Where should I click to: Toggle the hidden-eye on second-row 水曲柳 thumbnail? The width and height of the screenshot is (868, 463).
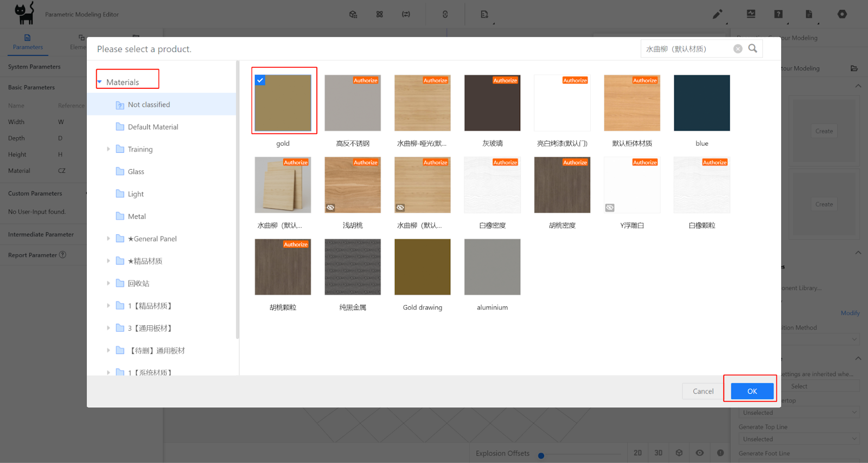400,208
